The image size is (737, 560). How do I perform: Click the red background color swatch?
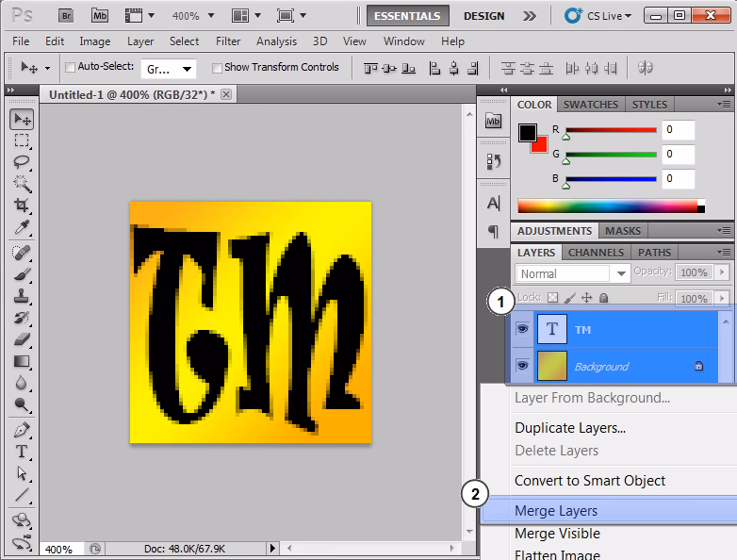(539, 144)
